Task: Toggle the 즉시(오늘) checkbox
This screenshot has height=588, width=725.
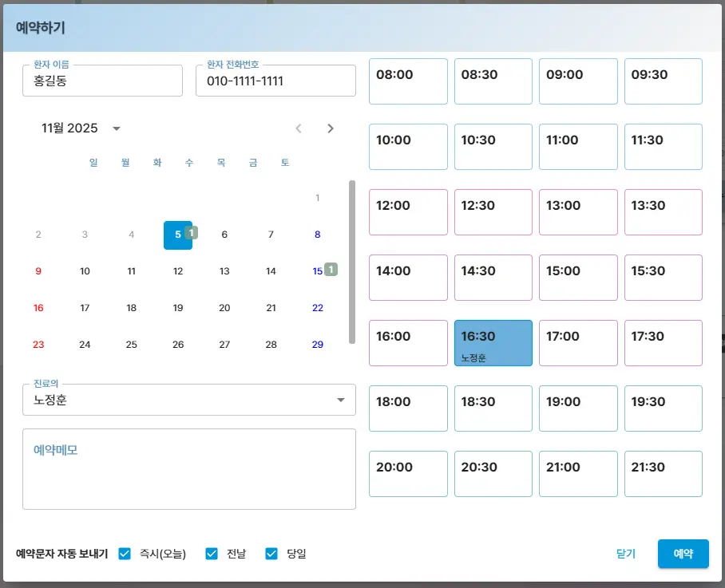Action: (125, 554)
